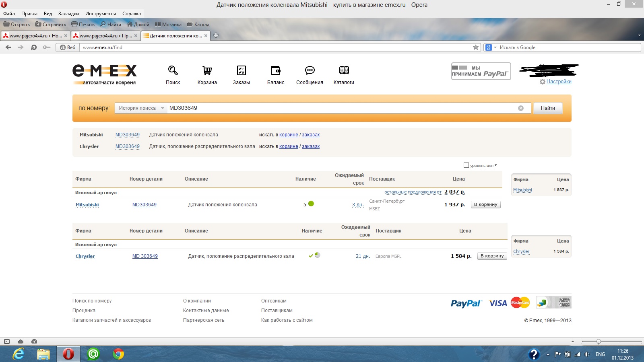Click the Заказы orders icon
Screen dimensions: 644x362
pyautogui.click(x=241, y=71)
